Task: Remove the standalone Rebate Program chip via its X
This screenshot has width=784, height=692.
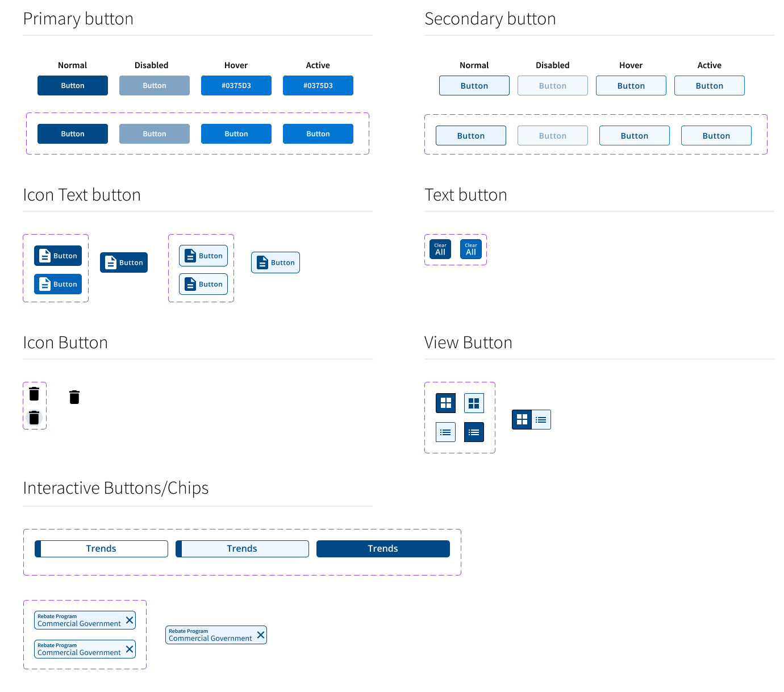Action: coord(261,635)
